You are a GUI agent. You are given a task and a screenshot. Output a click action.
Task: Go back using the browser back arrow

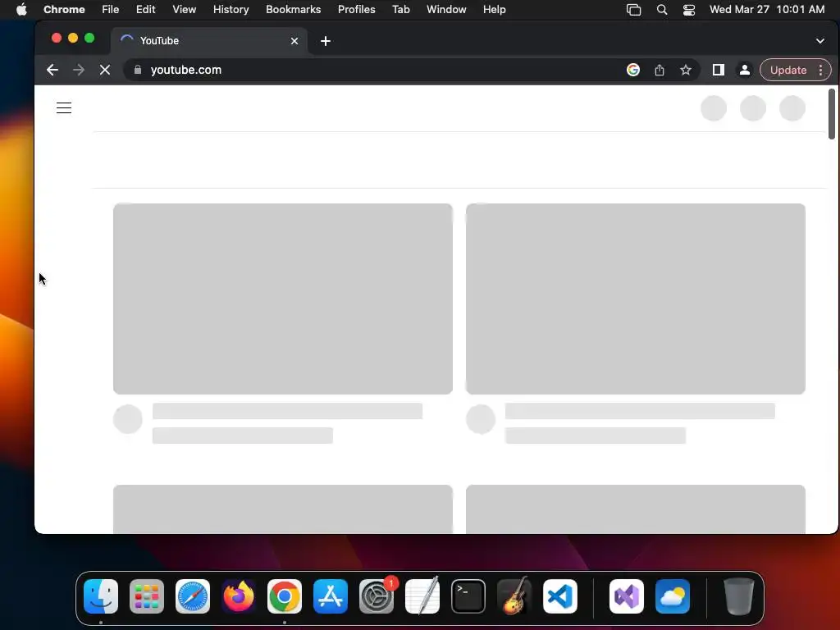(52, 70)
